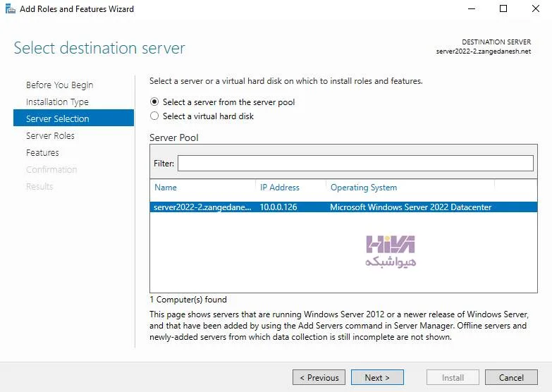Viewport: 552px width, 392px height.
Task: Open the Installation Type step
Action: click(57, 102)
